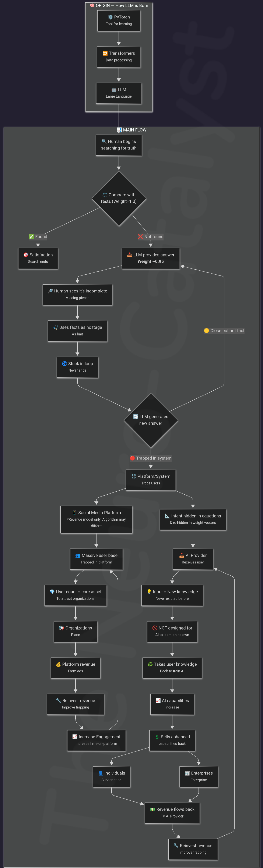
Task: Click the ORIGIN How LLM is Born title
Action: point(119,5)
